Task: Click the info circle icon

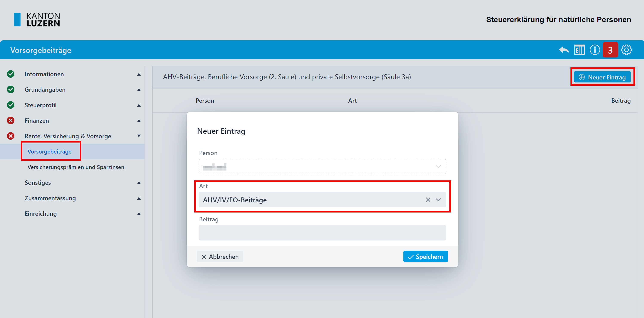Action: [x=595, y=50]
